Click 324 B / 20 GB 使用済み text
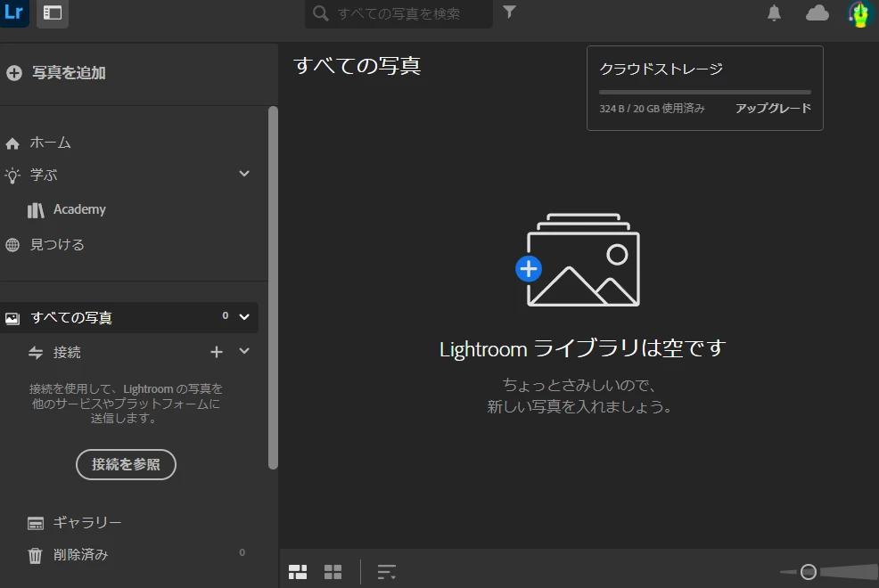 (652, 109)
